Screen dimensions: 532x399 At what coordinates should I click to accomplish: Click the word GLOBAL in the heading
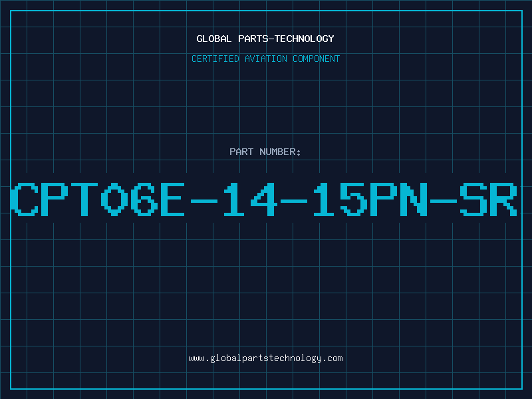[x=213, y=39]
